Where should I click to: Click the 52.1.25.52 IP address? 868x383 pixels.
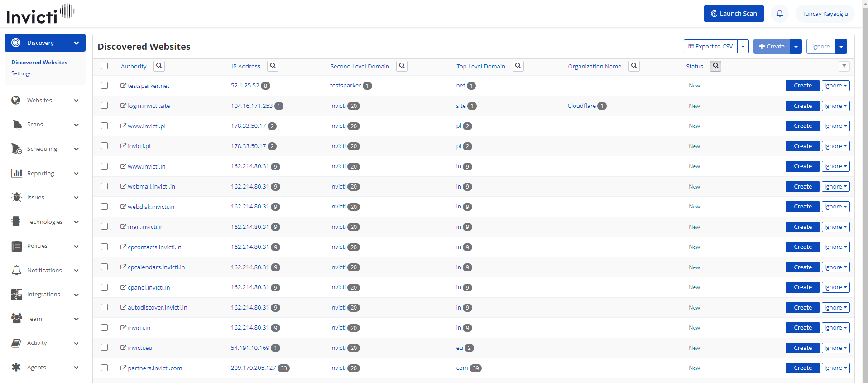tap(245, 85)
